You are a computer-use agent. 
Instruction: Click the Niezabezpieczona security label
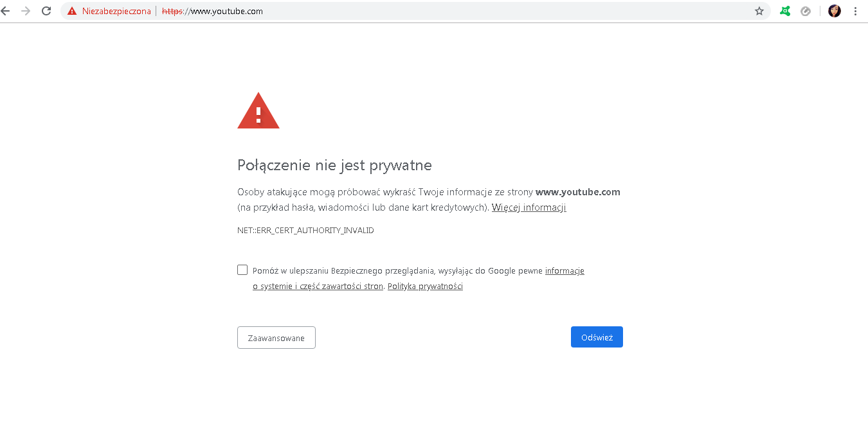[x=116, y=11]
